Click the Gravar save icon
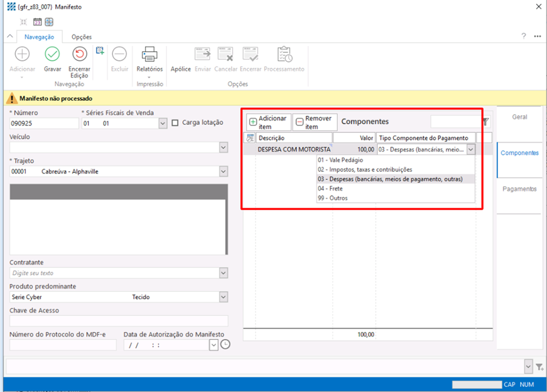 tap(52, 54)
